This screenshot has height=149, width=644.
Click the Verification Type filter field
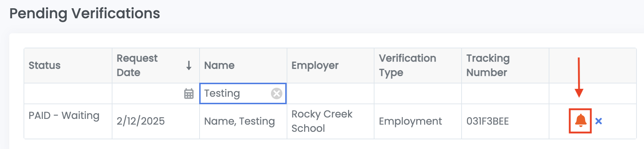tap(418, 94)
